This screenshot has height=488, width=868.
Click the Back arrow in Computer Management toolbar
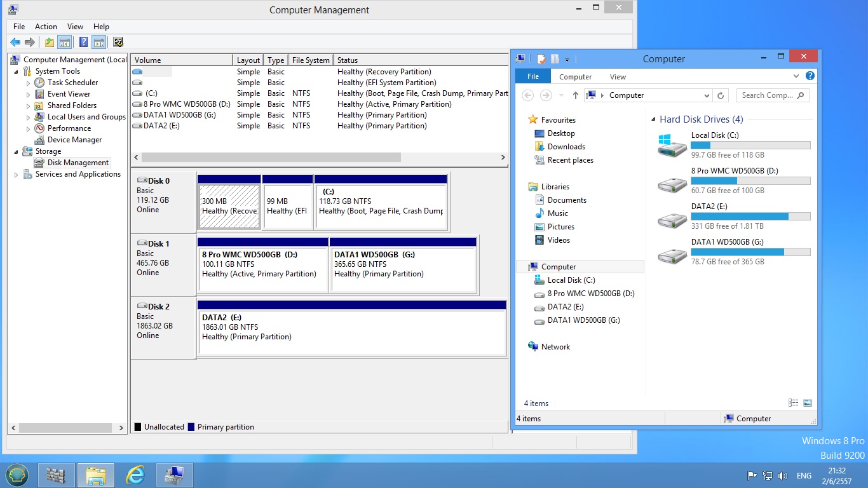click(15, 43)
